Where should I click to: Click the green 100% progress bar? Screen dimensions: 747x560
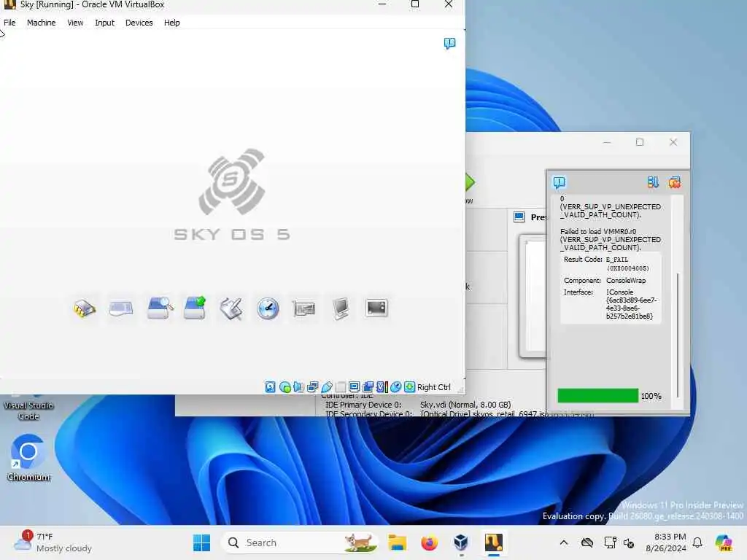[598, 396]
